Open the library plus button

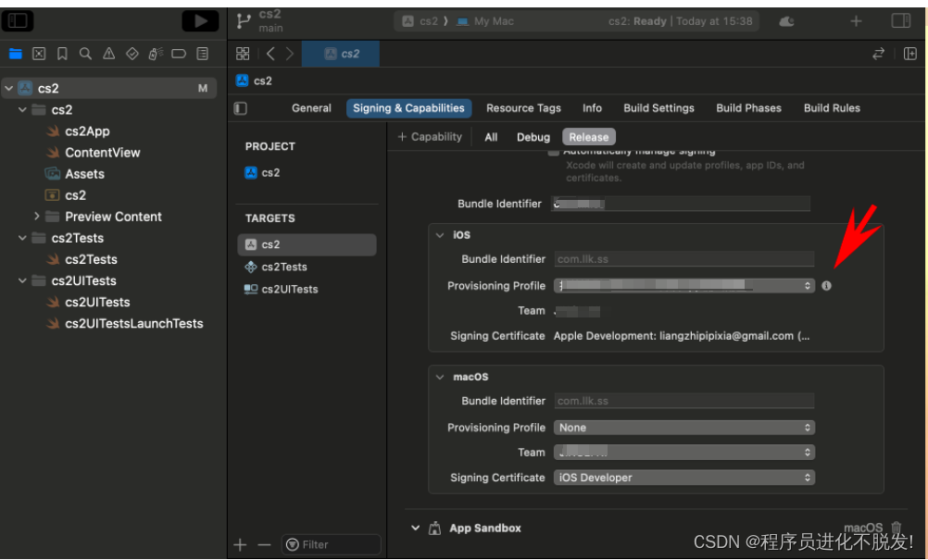click(x=856, y=21)
